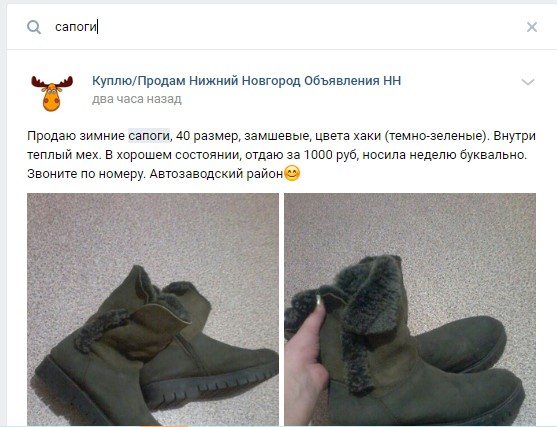Click '40 размер' in the post description
557x427 pixels.
pyautogui.click(x=207, y=136)
